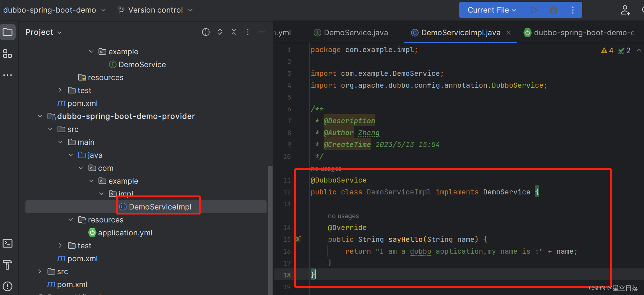Image resolution: width=644 pixels, height=295 pixels.
Task: Select the dubbo-spring-boot-demo-provider module
Action: [x=121, y=116]
